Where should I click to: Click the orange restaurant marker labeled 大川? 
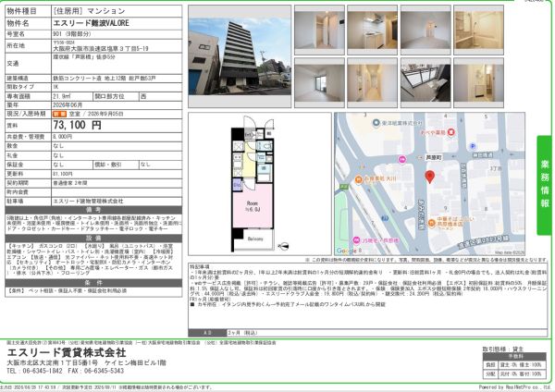358,180
